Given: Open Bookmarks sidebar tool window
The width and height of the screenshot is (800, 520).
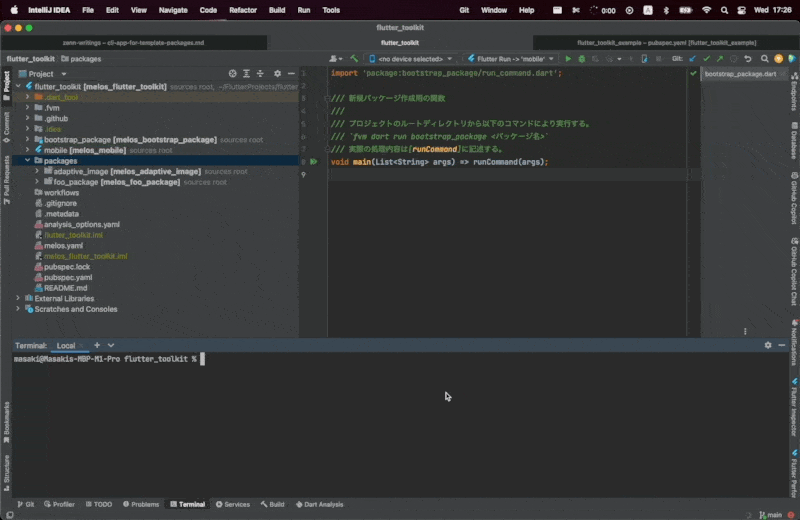Looking at the screenshot, I should coord(6,422).
